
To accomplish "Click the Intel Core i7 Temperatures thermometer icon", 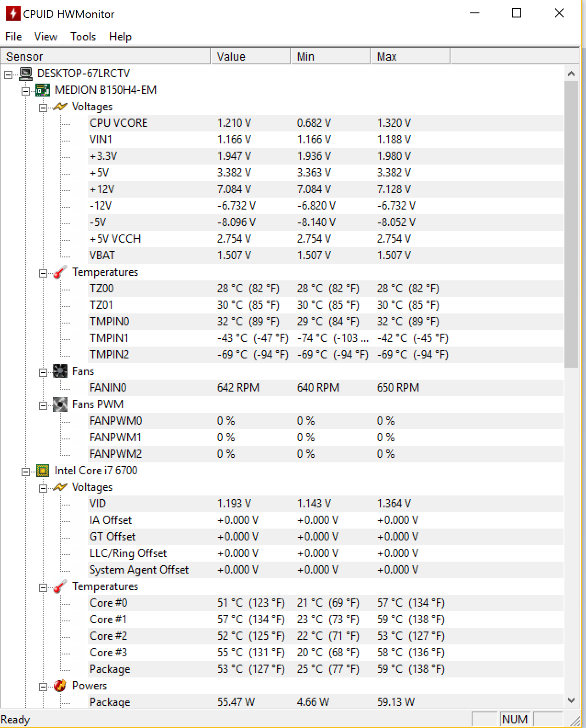I will (60, 586).
